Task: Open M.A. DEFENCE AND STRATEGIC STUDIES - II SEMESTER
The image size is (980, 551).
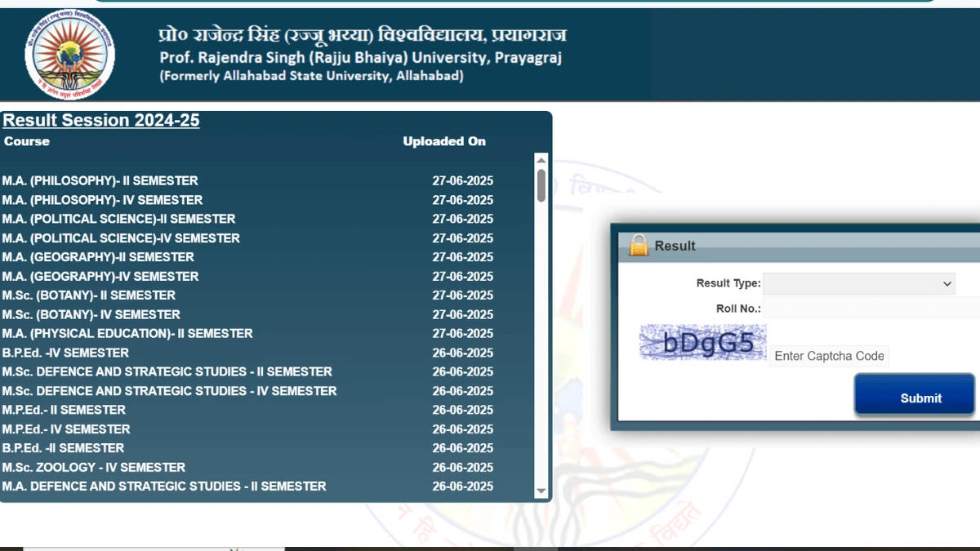Action: (x=164, y=487)
